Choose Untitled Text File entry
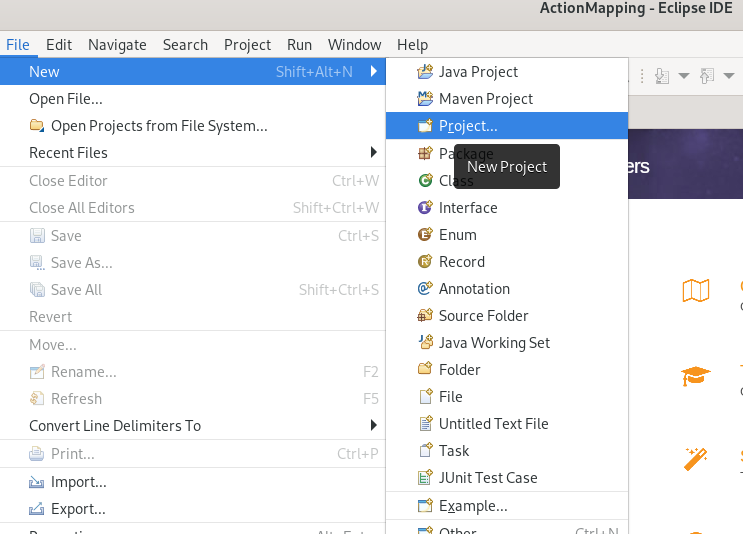The width and height of the screenshot is (743, 534). click(507, 423)
